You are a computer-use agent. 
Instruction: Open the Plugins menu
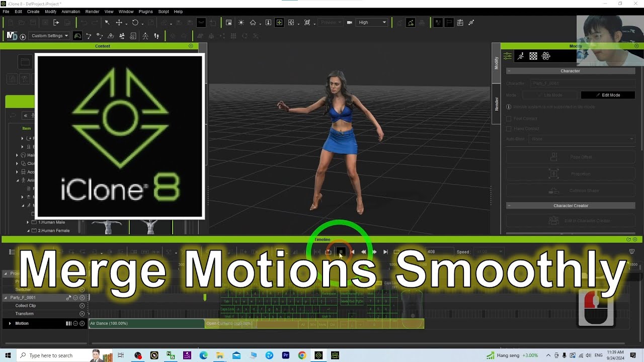point(145,12)
